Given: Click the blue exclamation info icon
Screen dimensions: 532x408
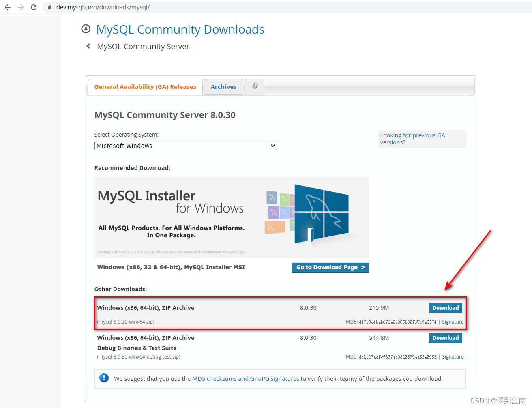Looking at the screenshot, I should [104, 378].
